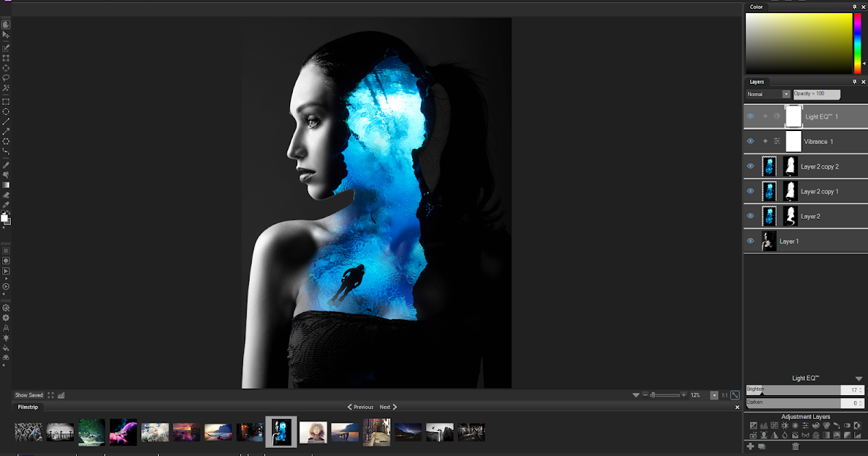Open the Curves adjustment layer icon
Viewport: 868px width, 456px height.
click(774, 426)
